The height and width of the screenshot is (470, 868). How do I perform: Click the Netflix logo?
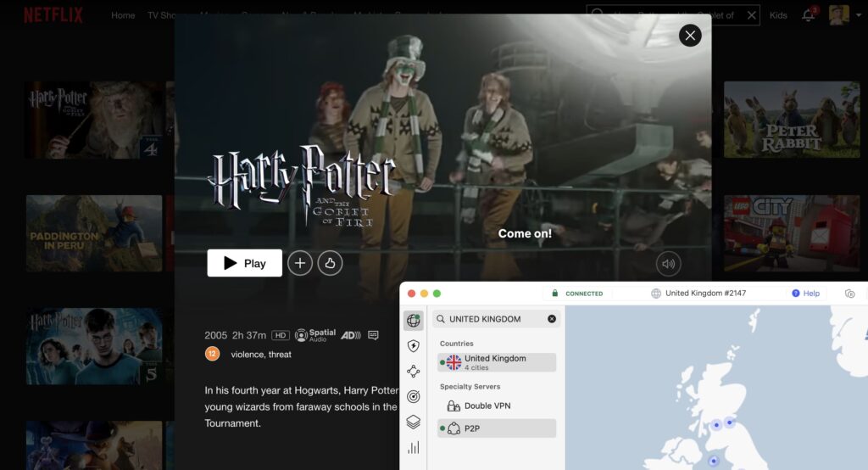(x=53, y=15)
